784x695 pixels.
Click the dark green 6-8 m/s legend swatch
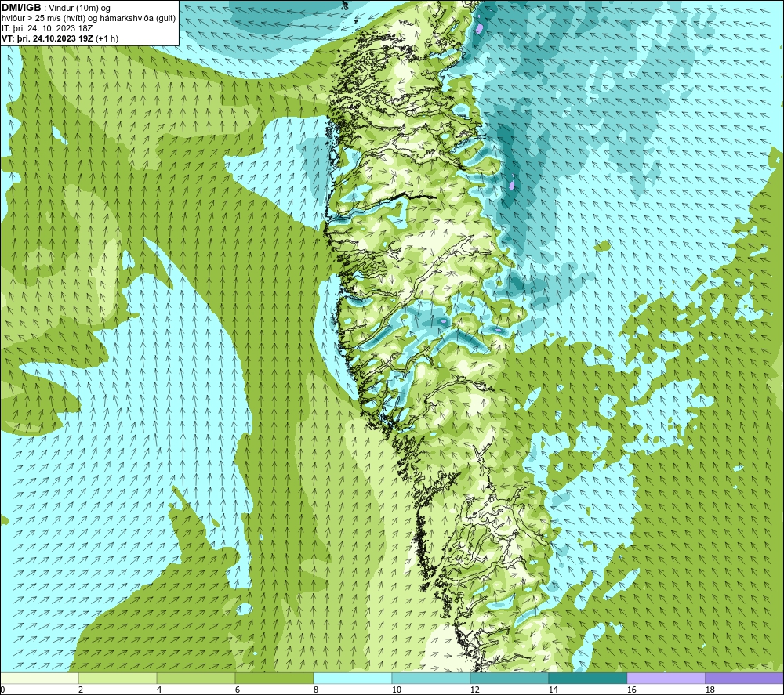coord(274,678)
